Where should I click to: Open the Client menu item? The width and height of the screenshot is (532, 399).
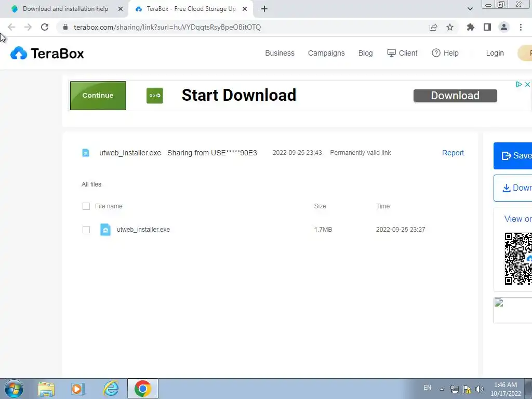point(402,53)
